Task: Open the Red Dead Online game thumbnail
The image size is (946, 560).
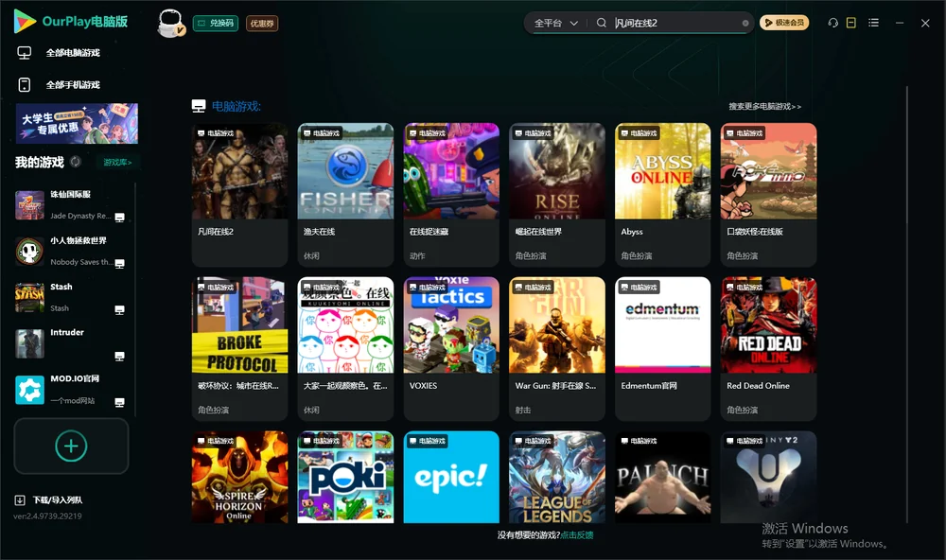Action: [768, 325]
